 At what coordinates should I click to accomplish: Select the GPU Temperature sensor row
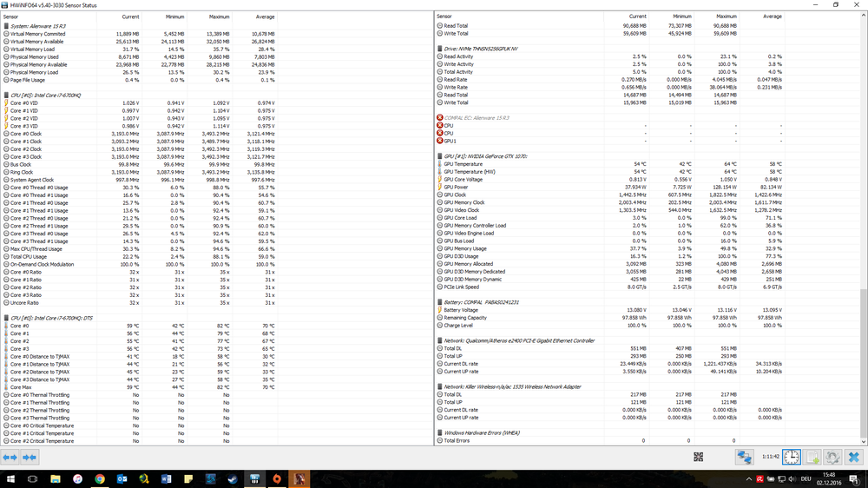click(463, 163)
